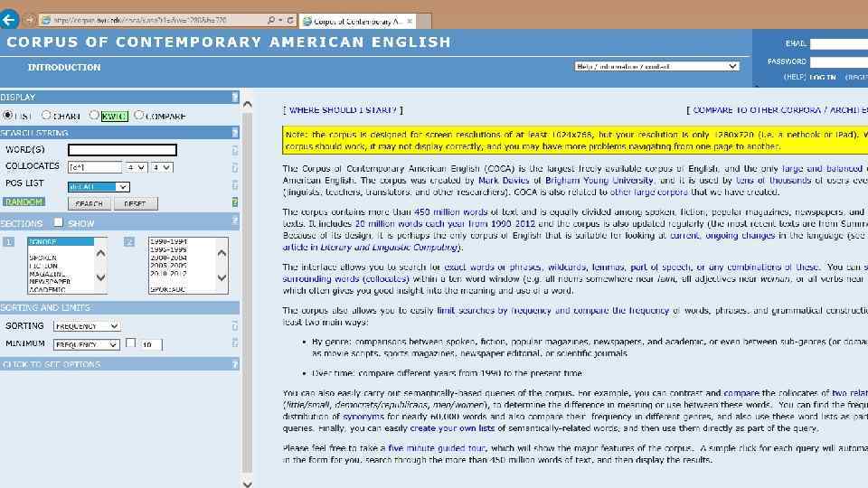Image resolution: width=868 pixels, height=488 pixels.
Task: Click the help icon beside COLLOCATES row
Action: (235, 167)
